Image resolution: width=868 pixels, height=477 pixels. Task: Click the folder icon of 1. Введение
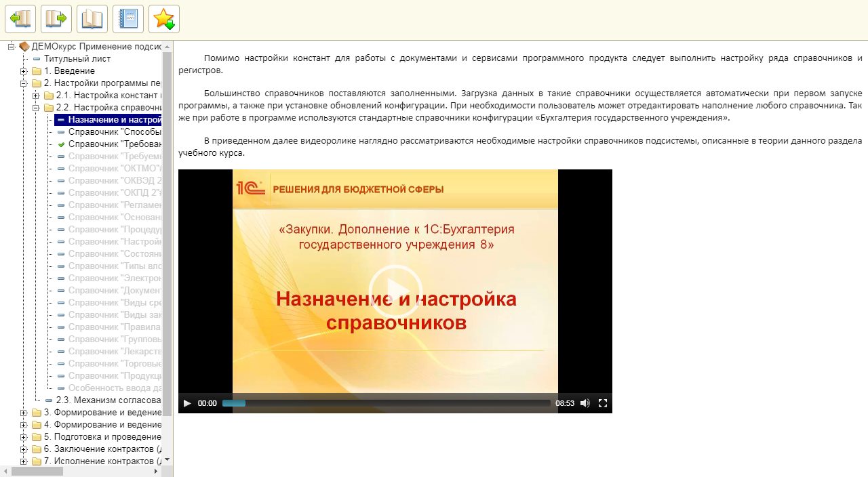(37, 71)
